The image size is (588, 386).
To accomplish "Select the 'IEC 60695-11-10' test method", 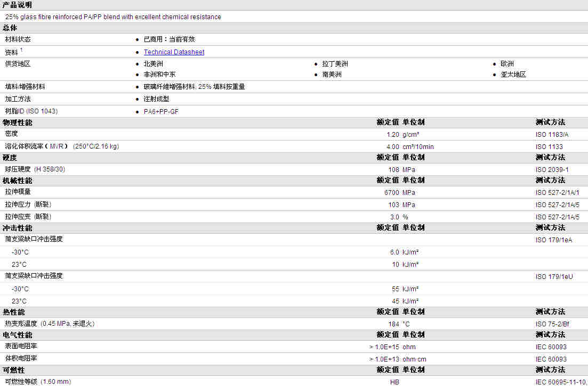I will (x=561, y=382).
